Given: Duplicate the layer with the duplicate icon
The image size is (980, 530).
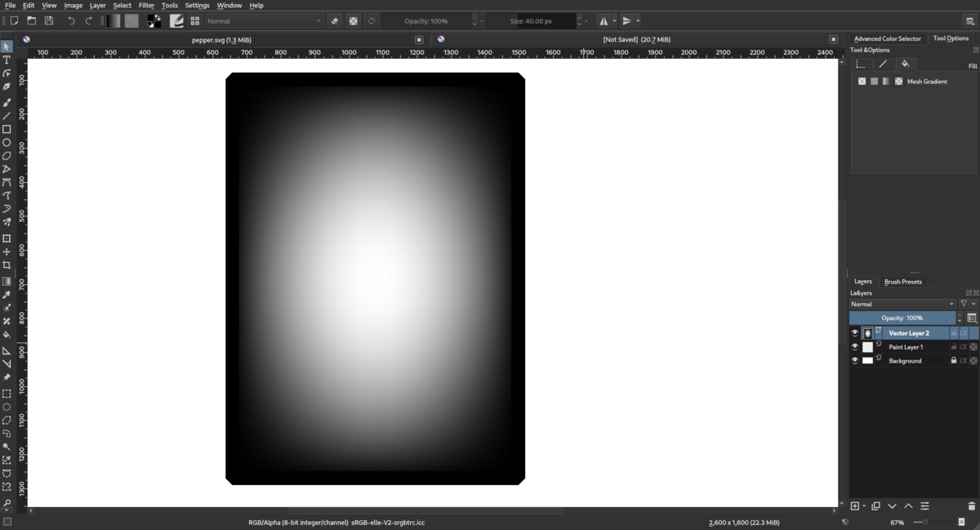Looking at the screenshot, I should (875, 506).
